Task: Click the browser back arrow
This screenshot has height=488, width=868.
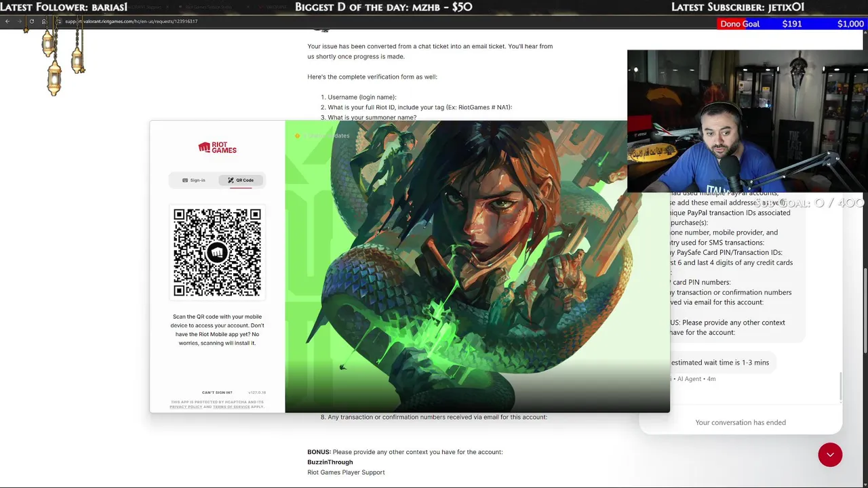Action: pyautogui.click(x=7, y=21)
